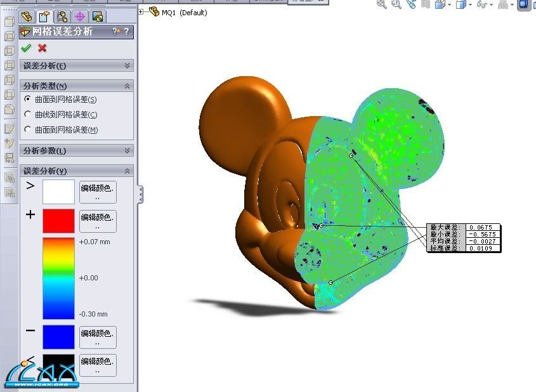Click 编辑颜色 button beside the red swatch
Viewport: 536px width, 392px height.
coord(98,221)
